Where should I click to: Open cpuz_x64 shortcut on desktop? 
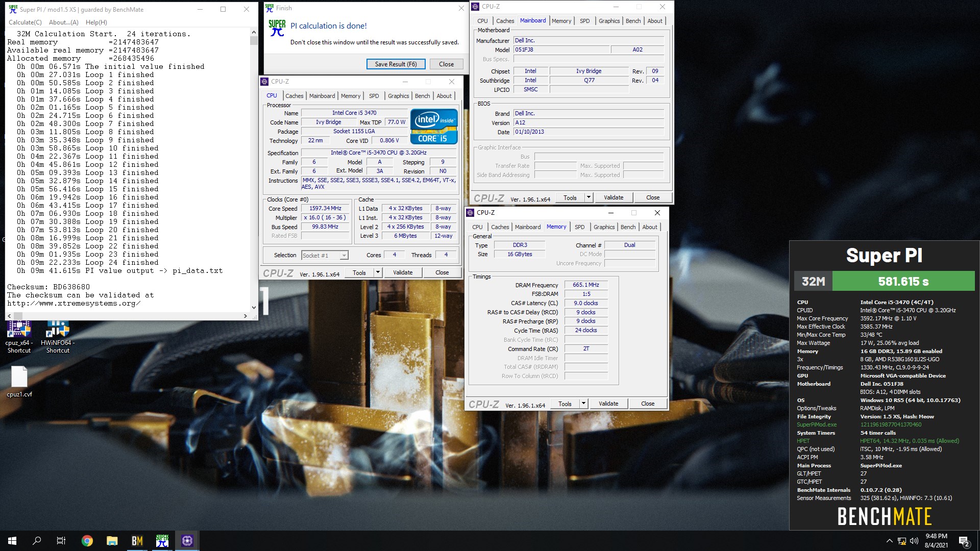(19, 337)
